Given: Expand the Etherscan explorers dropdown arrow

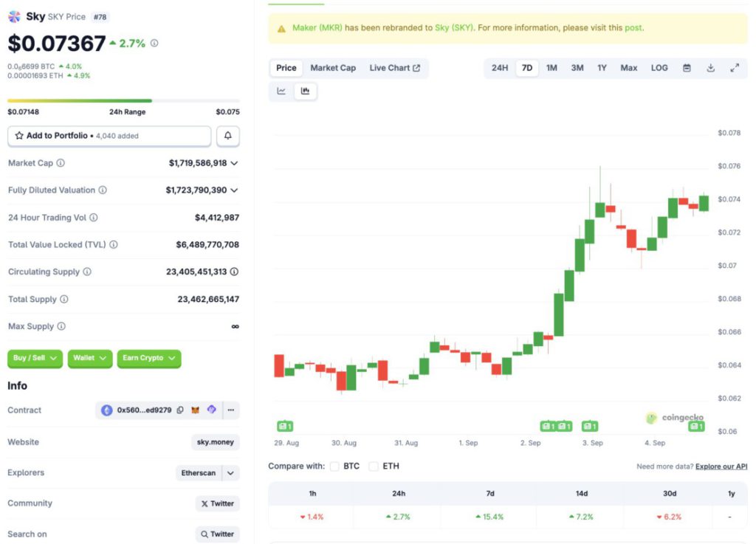Looking at the screenshot, I should tap(231, 473).
